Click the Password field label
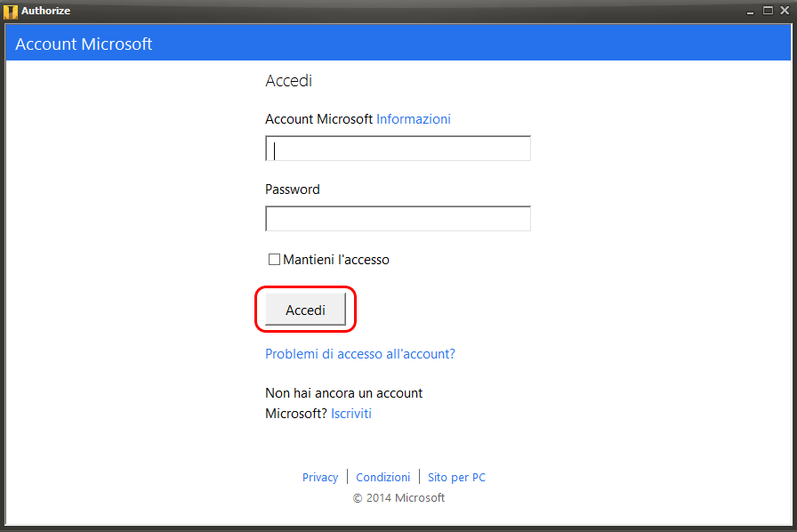 click(293, 189)
